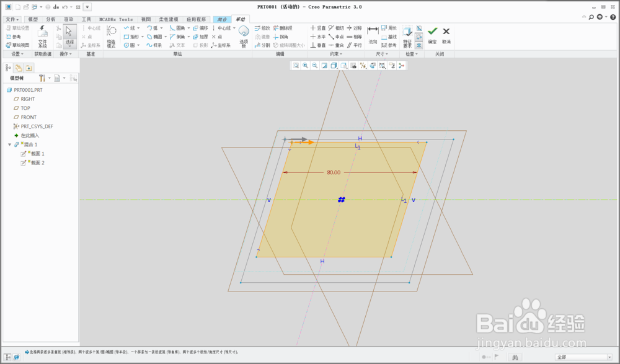Select the Spline (样条) tool

(154, 45)
